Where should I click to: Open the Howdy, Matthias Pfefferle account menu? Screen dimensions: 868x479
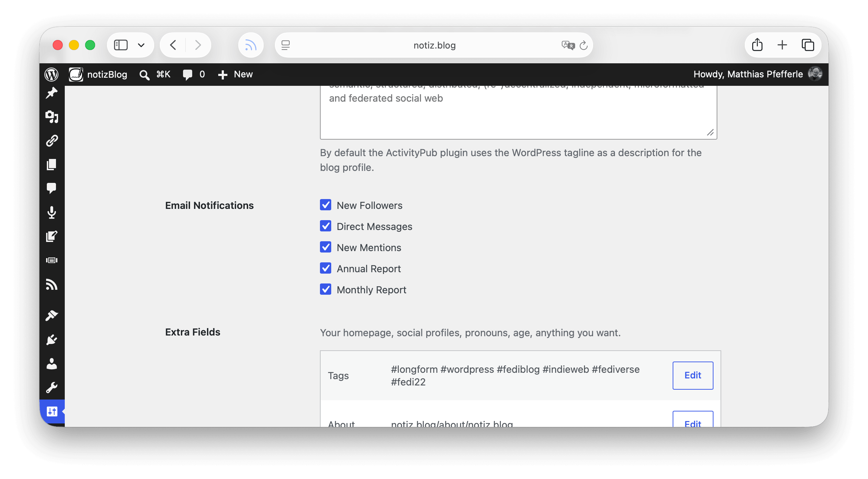(757, 74)
